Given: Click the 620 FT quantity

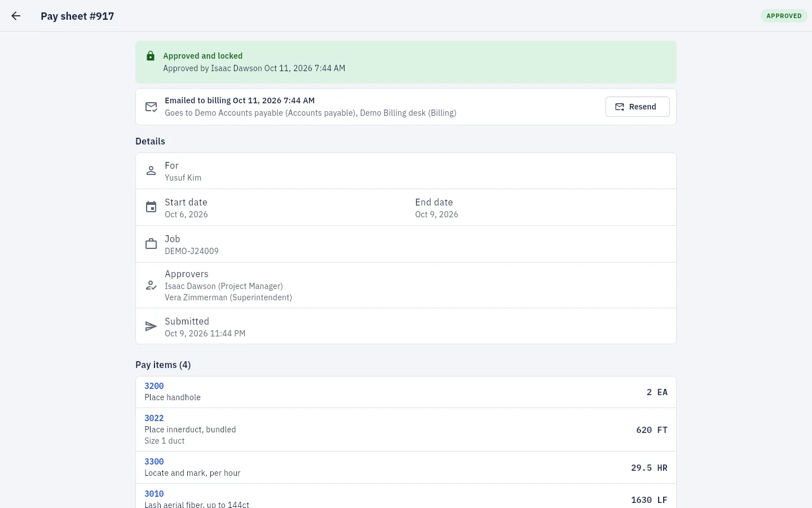Looking at the screenshot, I should (652, 430).
